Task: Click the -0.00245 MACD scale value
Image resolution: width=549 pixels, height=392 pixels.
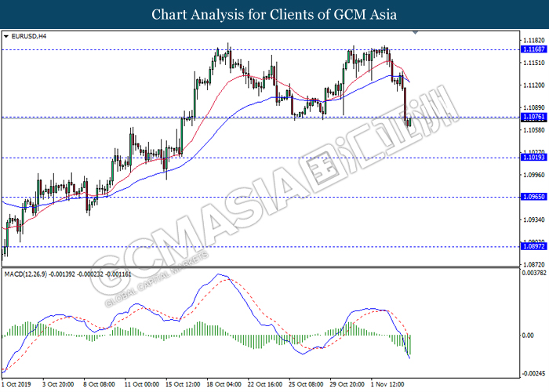Action: point(533,373)
